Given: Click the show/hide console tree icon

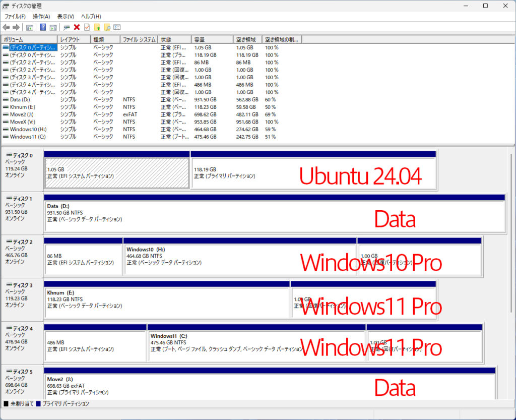Looking at the screenshot, I should point(30,27).
